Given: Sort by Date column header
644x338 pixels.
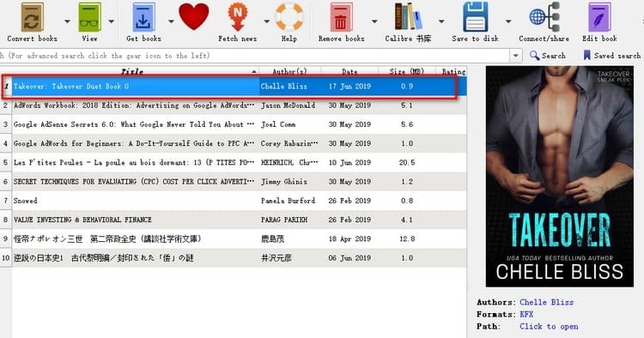Looking at the screenshot, I should tap(349, 71).
